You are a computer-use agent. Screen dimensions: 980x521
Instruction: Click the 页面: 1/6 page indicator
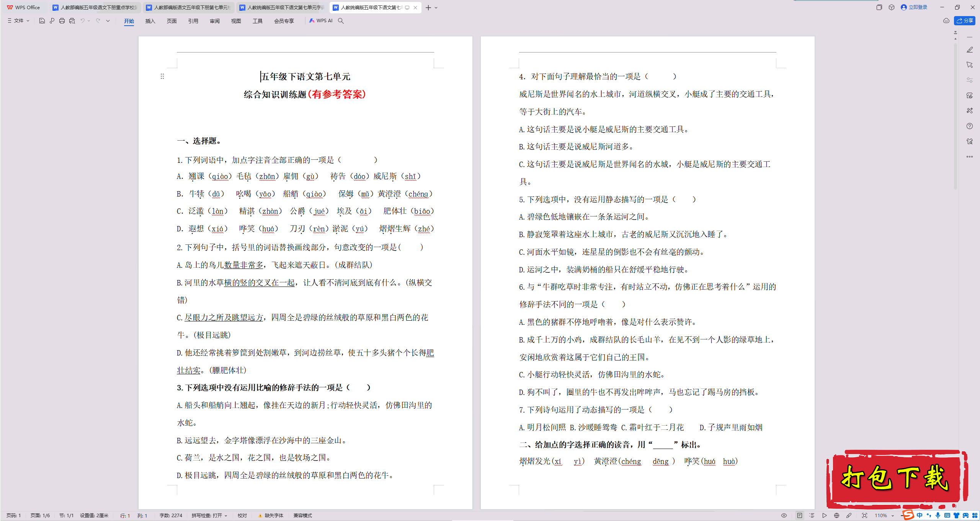pos(40,516)
